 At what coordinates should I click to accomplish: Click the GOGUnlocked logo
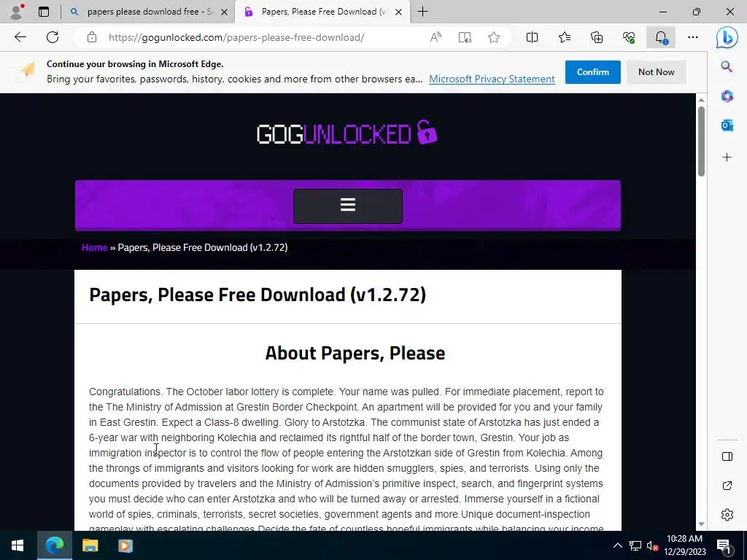click(347, 133)
